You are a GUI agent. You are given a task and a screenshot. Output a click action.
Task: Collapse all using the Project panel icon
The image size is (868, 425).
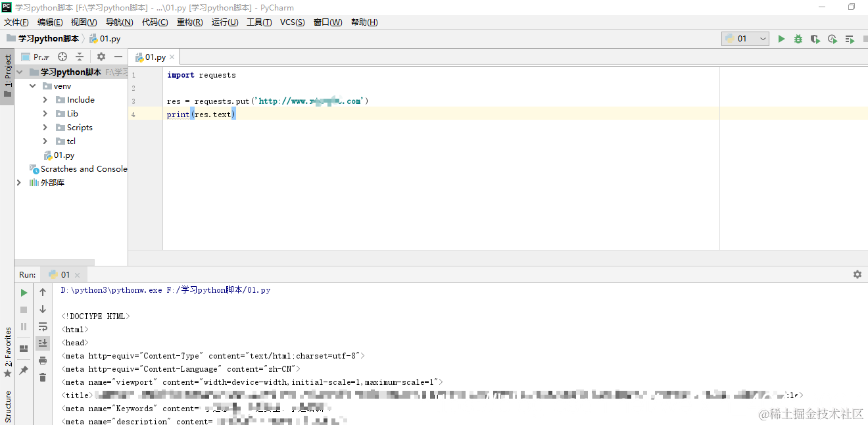[x=80, y=57]
